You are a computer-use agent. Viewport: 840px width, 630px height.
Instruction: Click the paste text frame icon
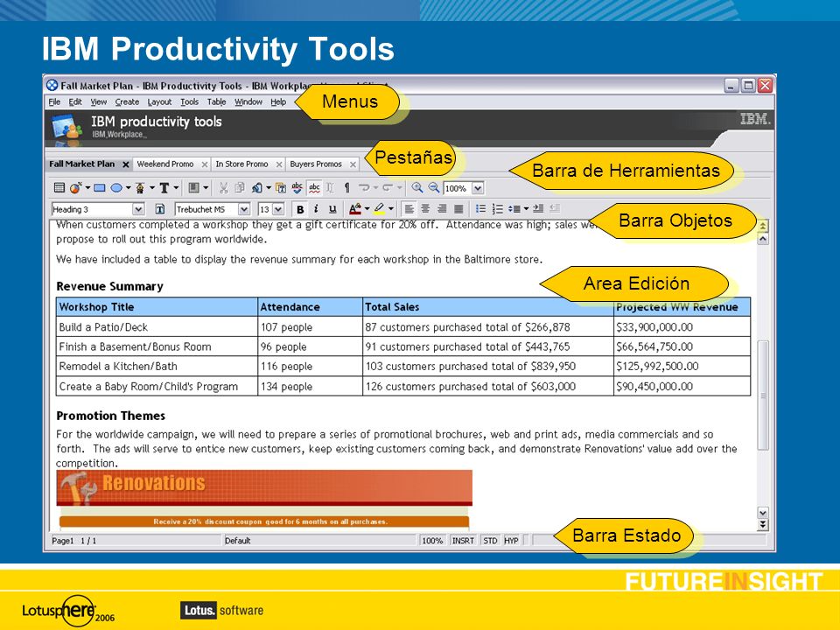point(281,188)
